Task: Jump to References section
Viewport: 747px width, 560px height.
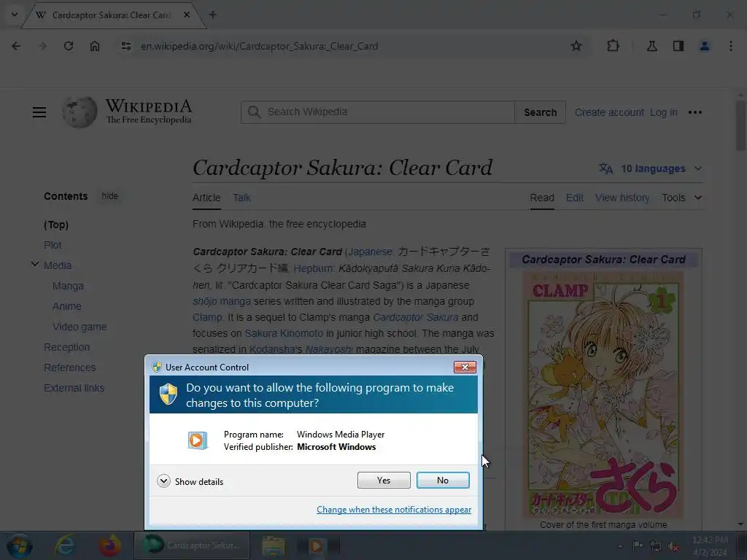Action: click(x=69, y=368)
